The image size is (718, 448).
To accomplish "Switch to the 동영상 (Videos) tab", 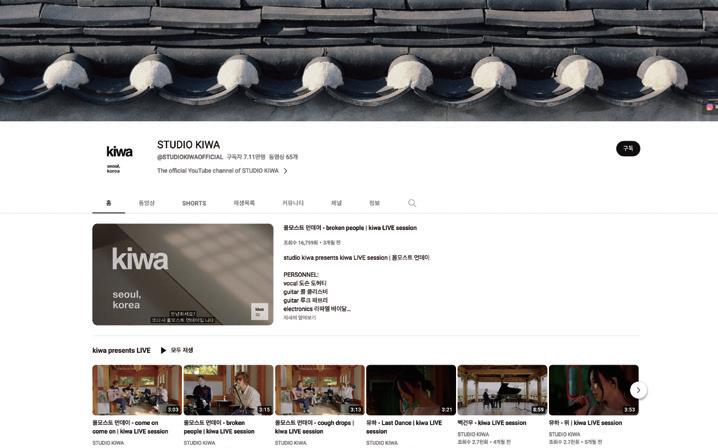I will click(x=147, y=203).
